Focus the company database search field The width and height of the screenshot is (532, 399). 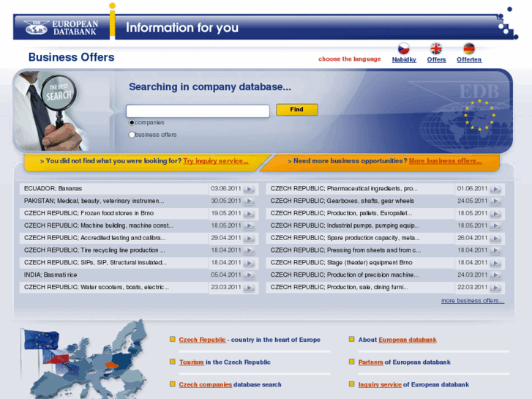click(198, 111)
